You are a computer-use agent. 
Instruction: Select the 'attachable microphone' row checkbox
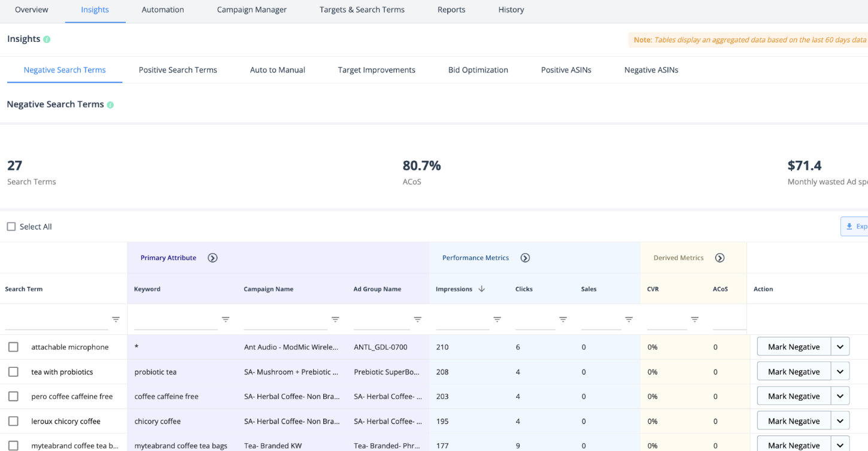pyautogui.click(x=13, y=347)
